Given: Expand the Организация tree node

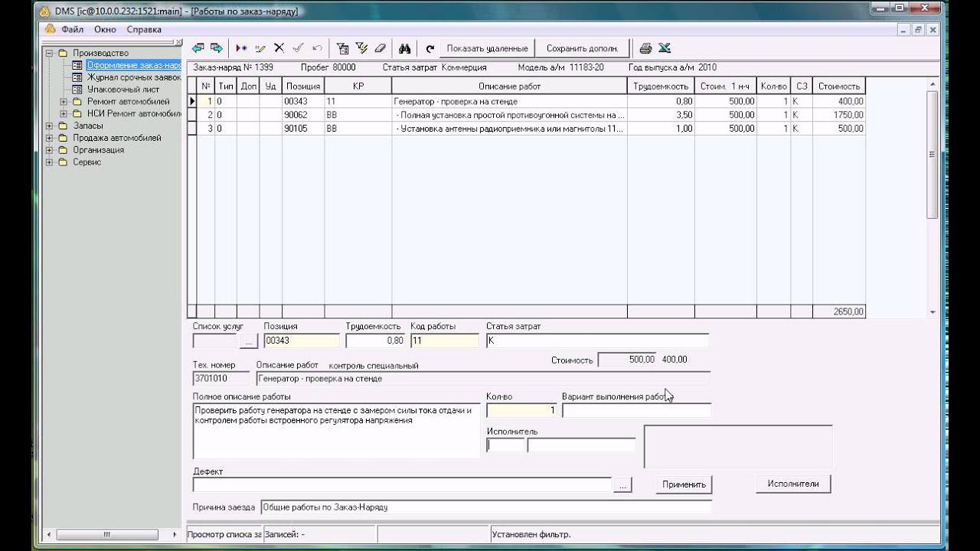Looking at the screenshot, I should coord(50,150).
